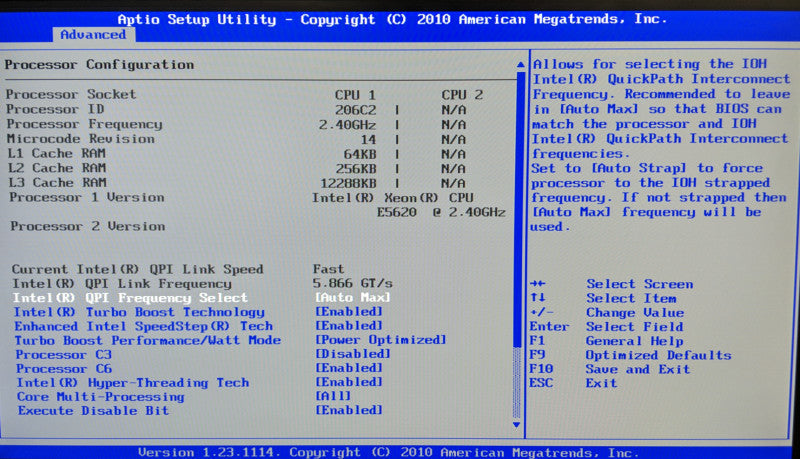Click the scrollbar up arrow
Screen dimensions: 800x459
click(520, 65)
